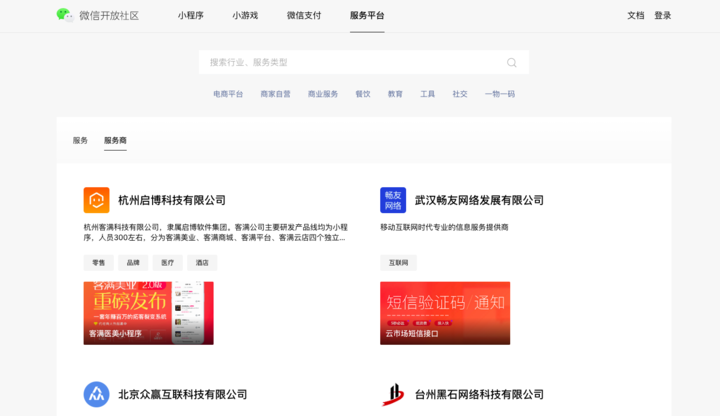This screenshot has width=720, height=416.
Task: Click the 零售 tag
Action: 99,263
